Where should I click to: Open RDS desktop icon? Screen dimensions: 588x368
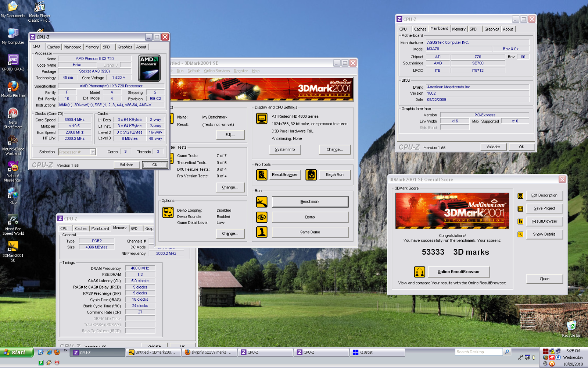pos(13,196)
